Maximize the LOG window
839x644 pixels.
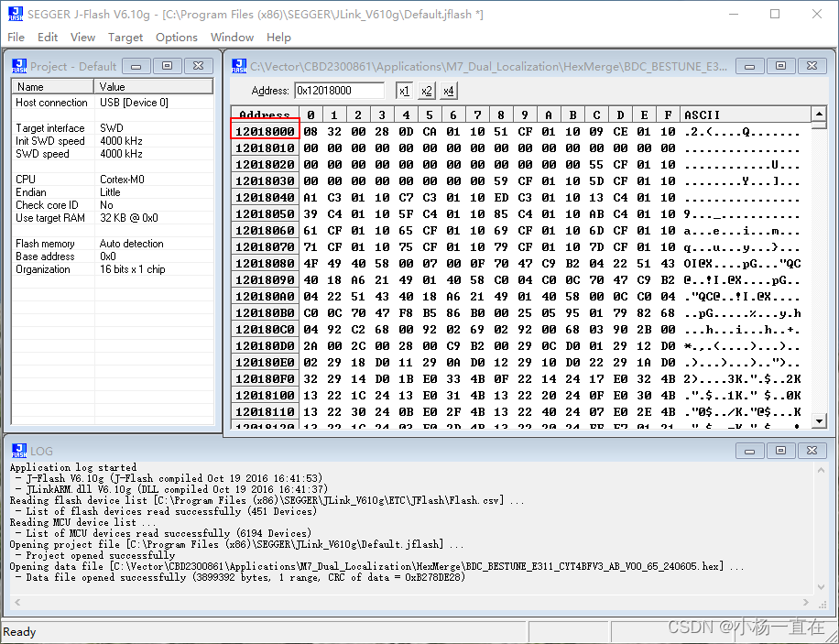(783, 450)
